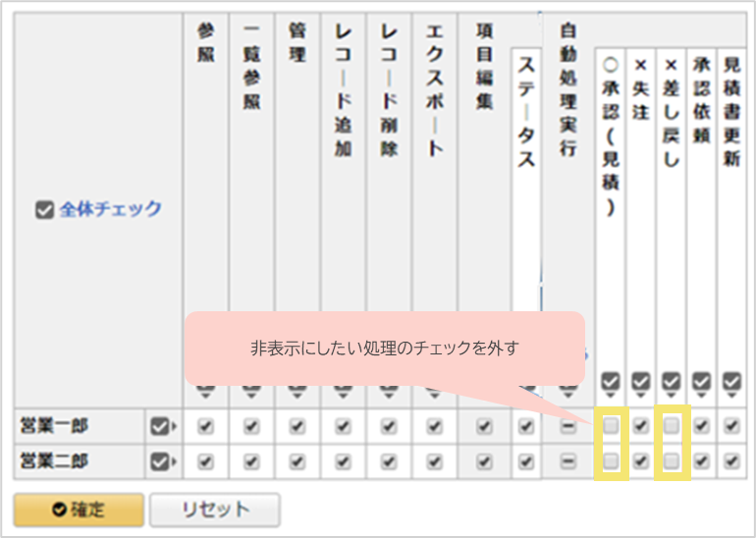This screenshot has height=538, width=756.
Task: Click the 管理 column heading
Action: tap(297, 43)
